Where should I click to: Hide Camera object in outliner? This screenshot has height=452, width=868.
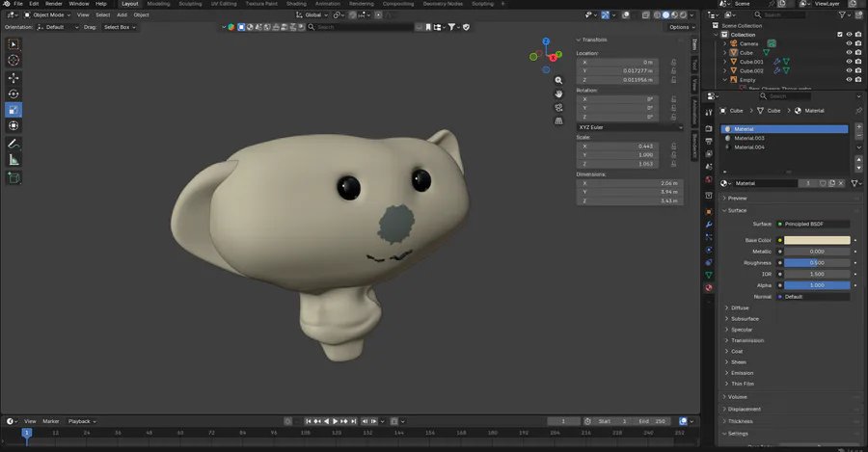pos(849,43)
